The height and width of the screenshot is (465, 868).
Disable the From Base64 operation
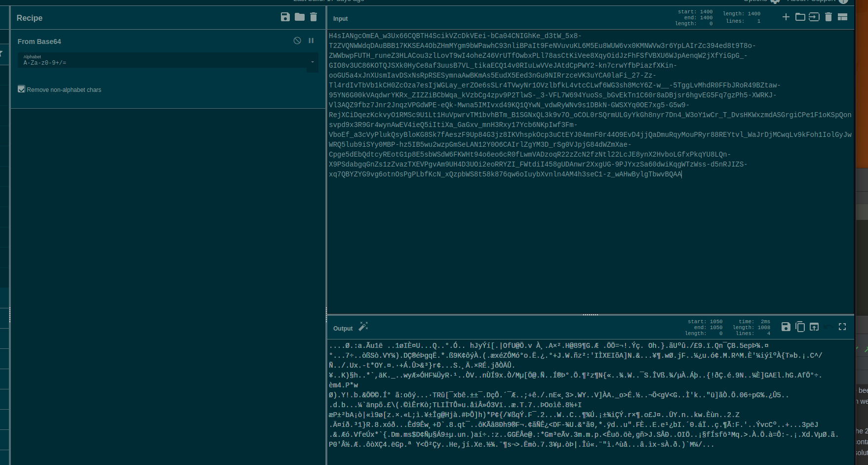click(x=297, y=41)
